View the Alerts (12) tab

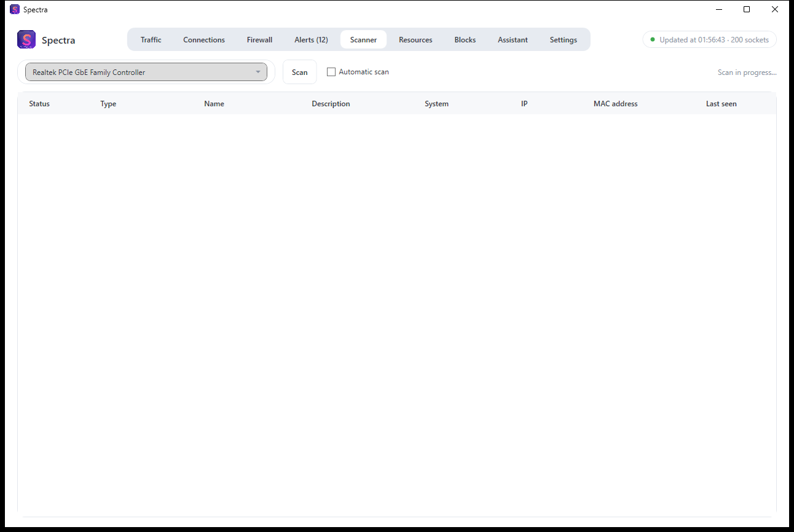coord(311,40)
